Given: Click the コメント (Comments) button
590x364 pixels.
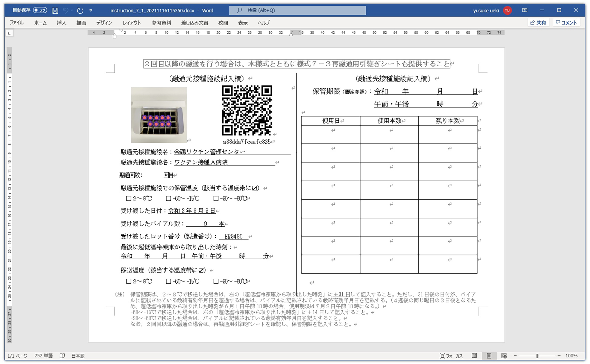Looking at the screenshot, I should point(566,23).
